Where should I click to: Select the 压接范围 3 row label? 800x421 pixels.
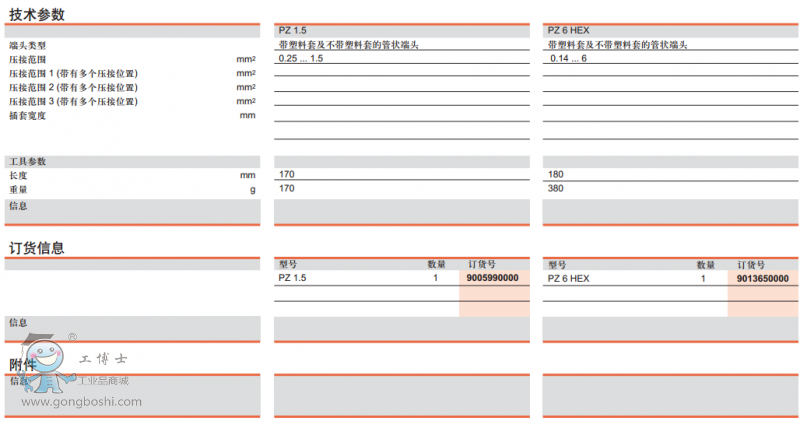pos(73,102)
